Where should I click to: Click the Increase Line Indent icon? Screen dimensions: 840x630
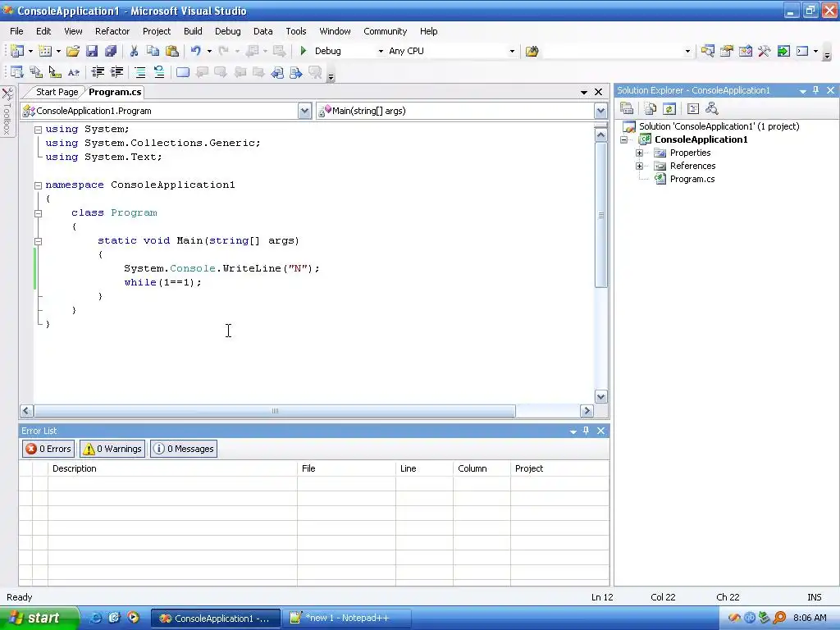[x=116, y=72]
